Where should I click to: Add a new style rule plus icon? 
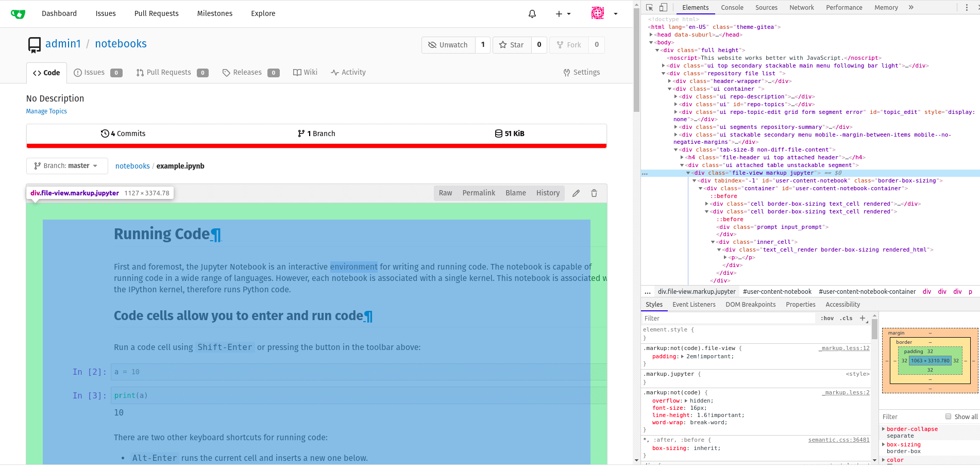[863, 318]
